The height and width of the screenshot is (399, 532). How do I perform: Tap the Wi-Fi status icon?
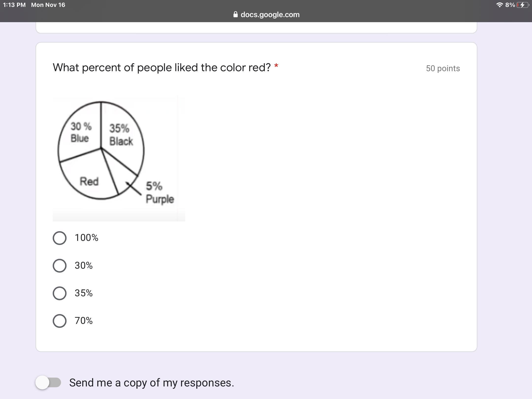pyautogui.click(x=499, y=5)
